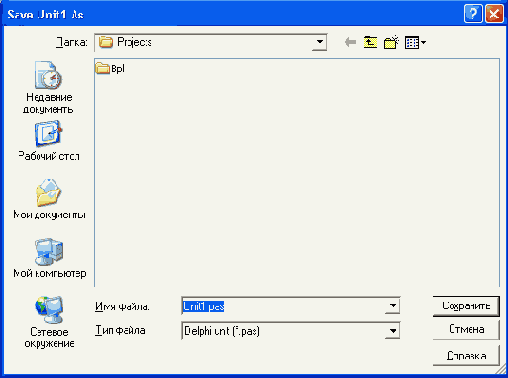Expand the file name dropdown arrow

coord(393,306)
